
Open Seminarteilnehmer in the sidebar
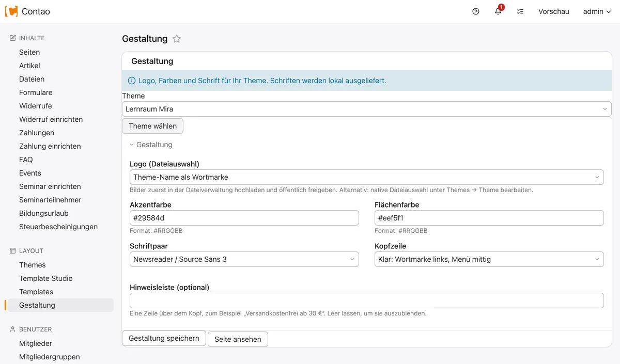[50, 200]
